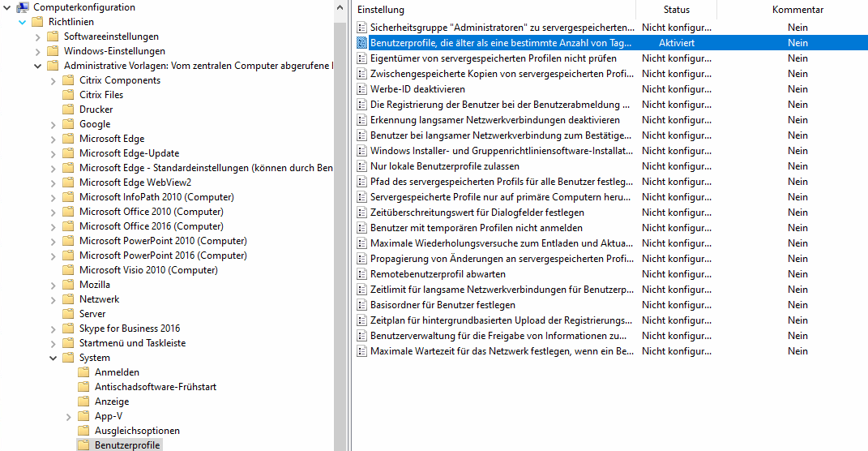Select the Basisordner für Benutzer festlegen policy
The height and width of the screenshot is (451, 868).
(x=443, y=305)
